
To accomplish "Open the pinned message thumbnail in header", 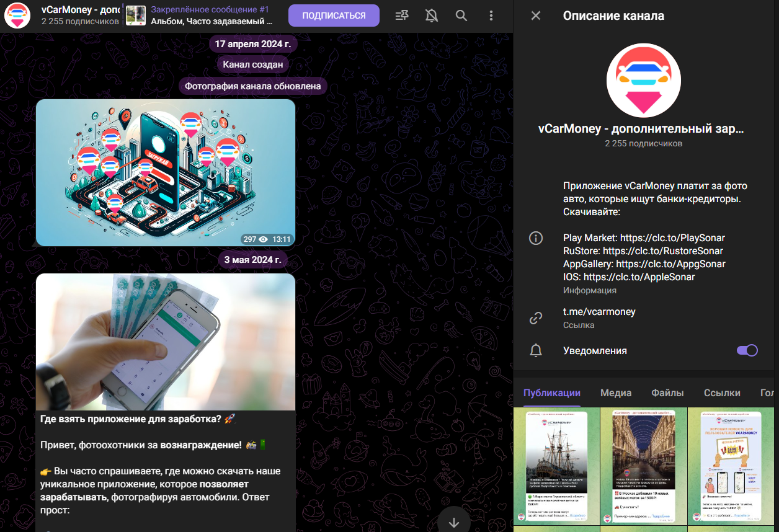I will tap(136, 16).
